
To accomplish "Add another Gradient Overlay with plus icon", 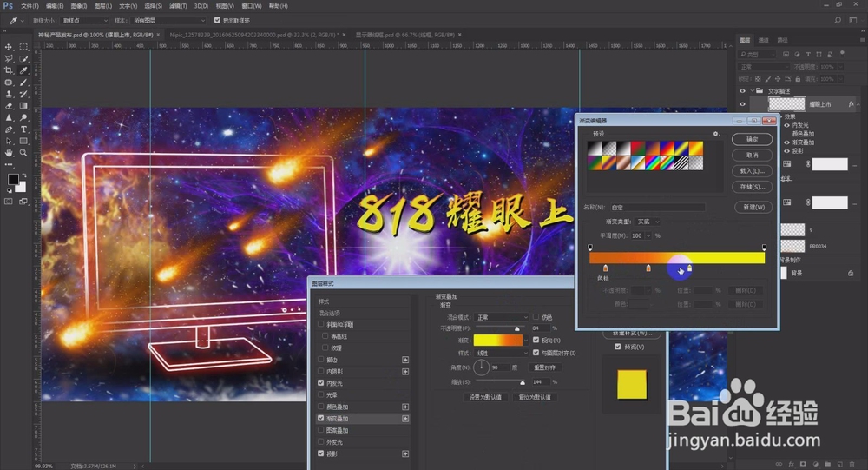I will [405, 419].
